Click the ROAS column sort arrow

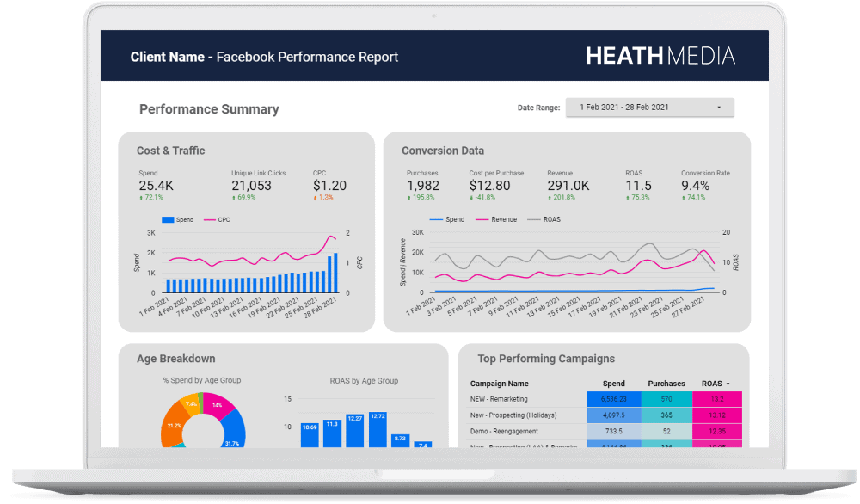tap(728, 384)
